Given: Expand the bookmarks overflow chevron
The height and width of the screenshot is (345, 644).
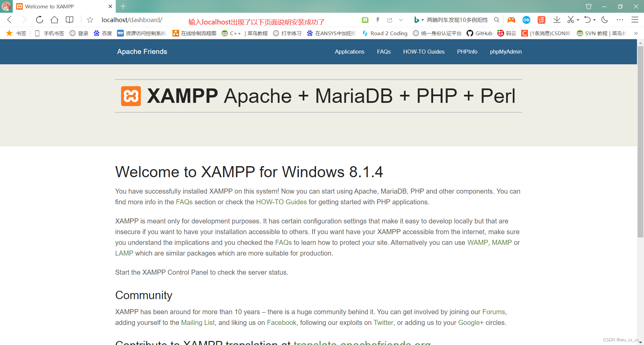Looking at the screenshot, I should click(x=636, y=33).
